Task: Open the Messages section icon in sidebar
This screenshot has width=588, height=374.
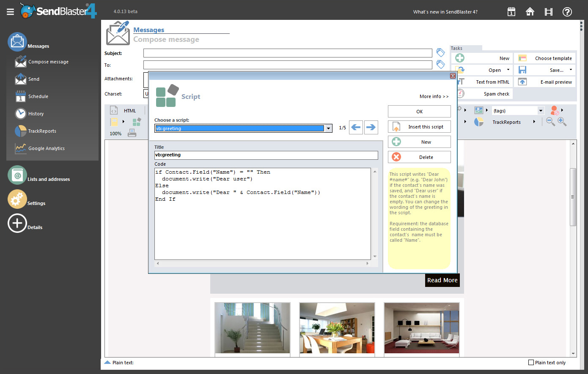Action: click(x=17, y=42)
